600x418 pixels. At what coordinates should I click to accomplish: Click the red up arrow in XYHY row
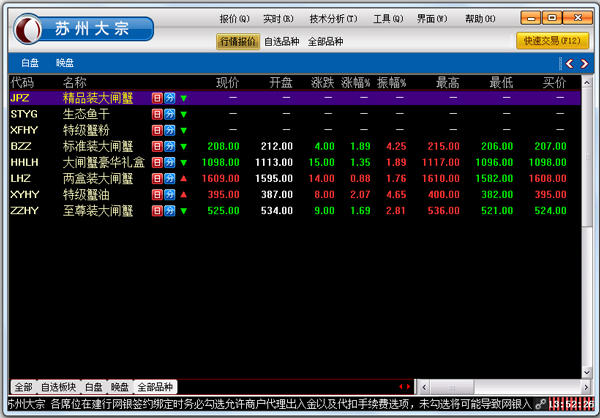[184, 194]
